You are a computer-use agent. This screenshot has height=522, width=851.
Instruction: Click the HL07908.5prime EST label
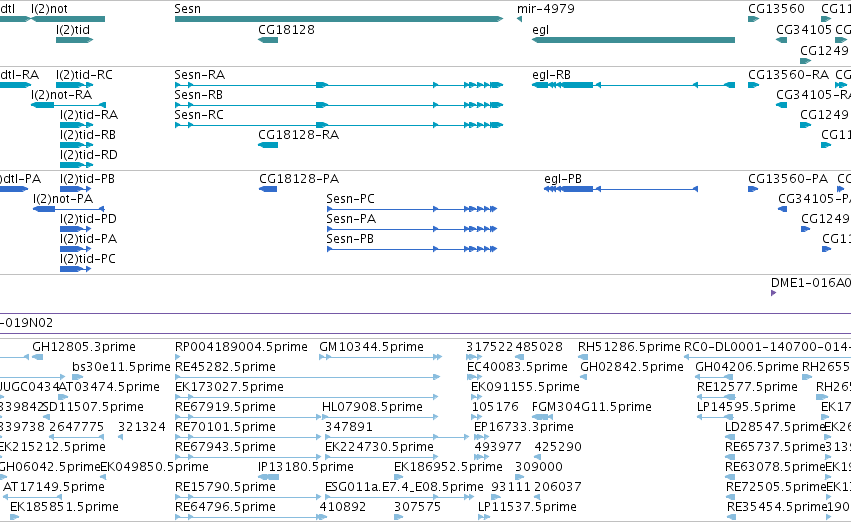click(x=372, y=407)
